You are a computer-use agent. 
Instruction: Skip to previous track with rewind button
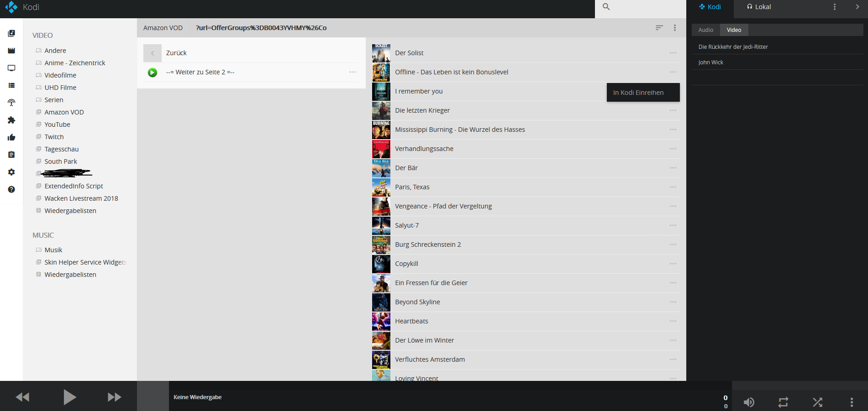pos(22,397)
